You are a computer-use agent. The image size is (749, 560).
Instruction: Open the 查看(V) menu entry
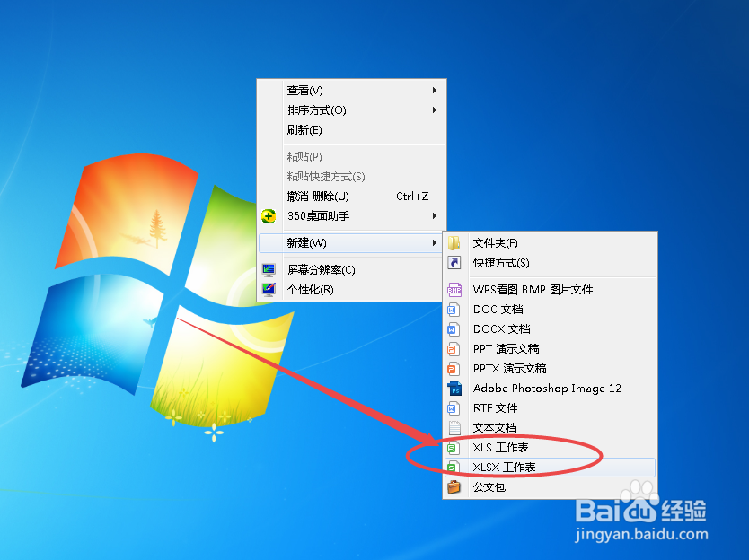pyautogui.click(x=351, y=91)
